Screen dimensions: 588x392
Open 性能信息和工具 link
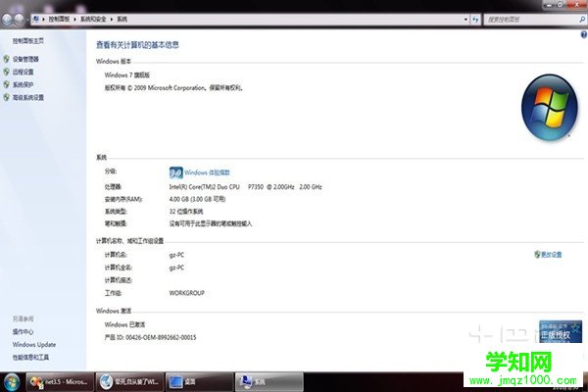[30, 357]
